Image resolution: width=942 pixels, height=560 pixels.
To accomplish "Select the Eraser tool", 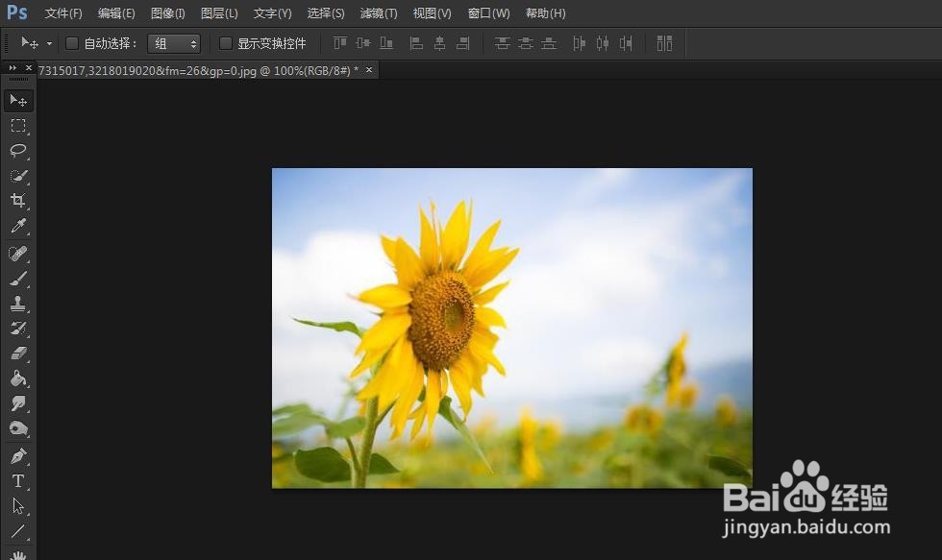I will [x=18, y=353].
